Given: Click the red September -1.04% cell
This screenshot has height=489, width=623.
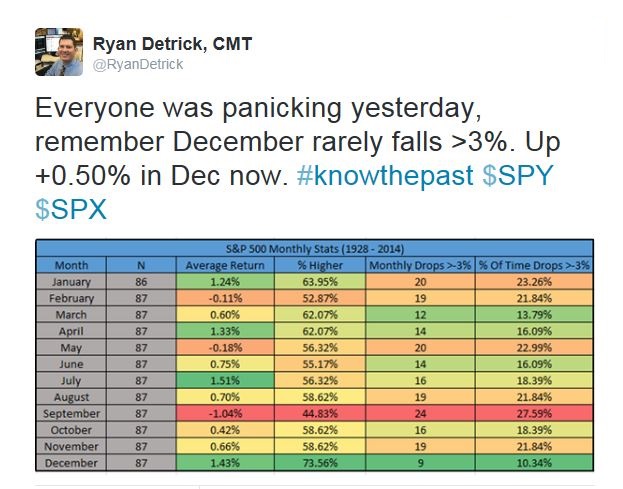Looking at the screenshot, I should point(225,414).
